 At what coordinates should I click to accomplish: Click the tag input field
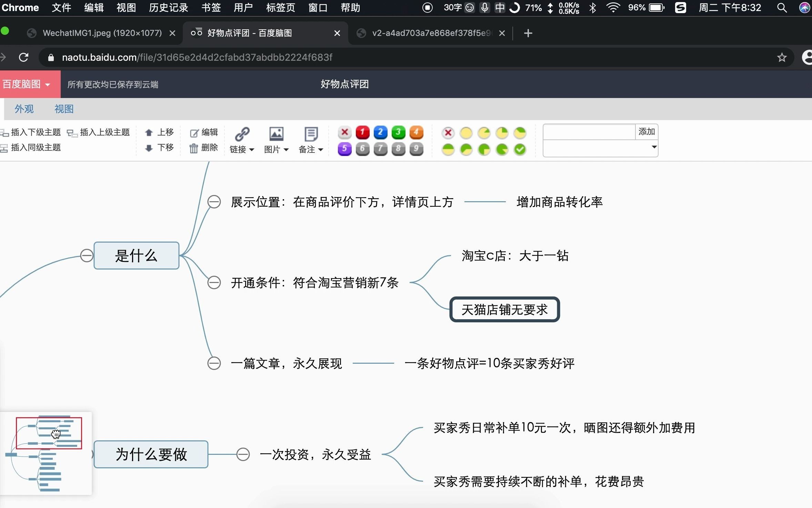(x=589, y=132)
